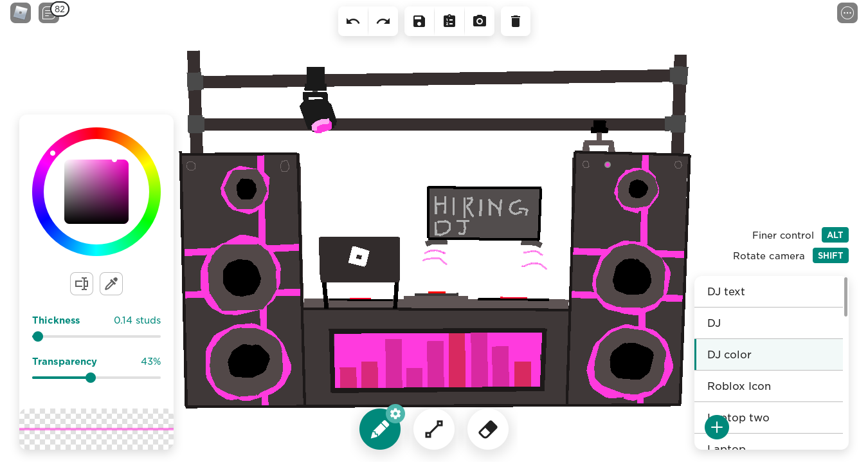Image resolution: width=868 pixels, height=469 pixels.
Task: Open the pencil settings gear
Action: tap(395, 413)
